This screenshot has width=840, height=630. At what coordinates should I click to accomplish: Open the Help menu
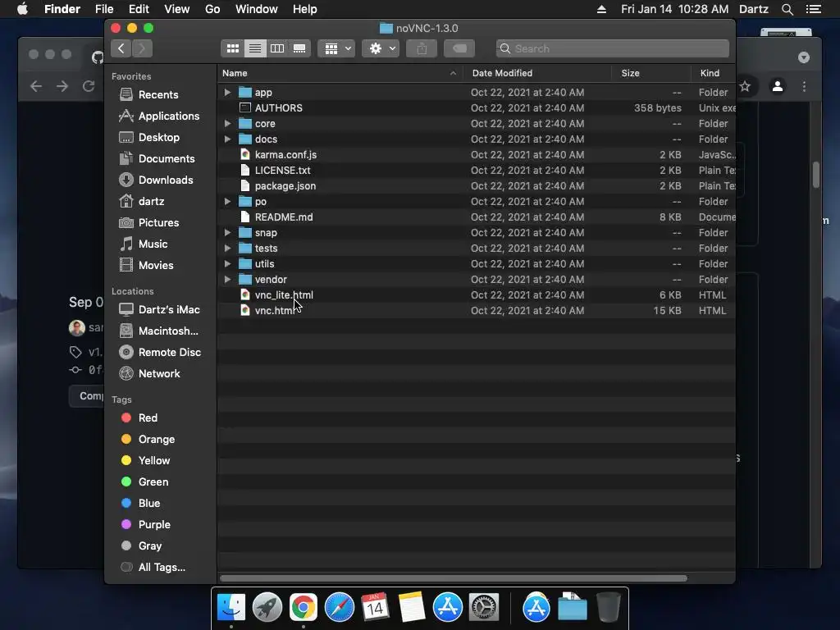305,9
